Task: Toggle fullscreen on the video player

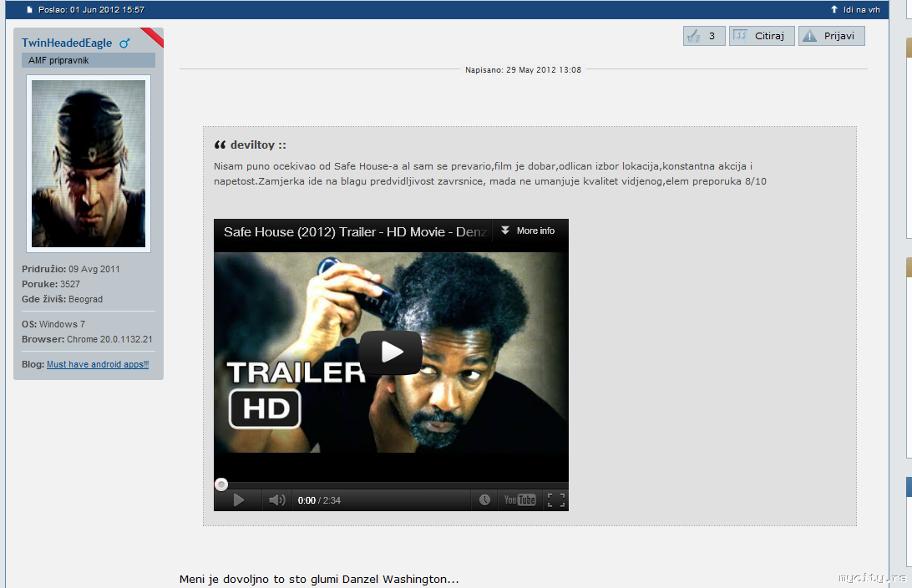Action: [556, 500]
